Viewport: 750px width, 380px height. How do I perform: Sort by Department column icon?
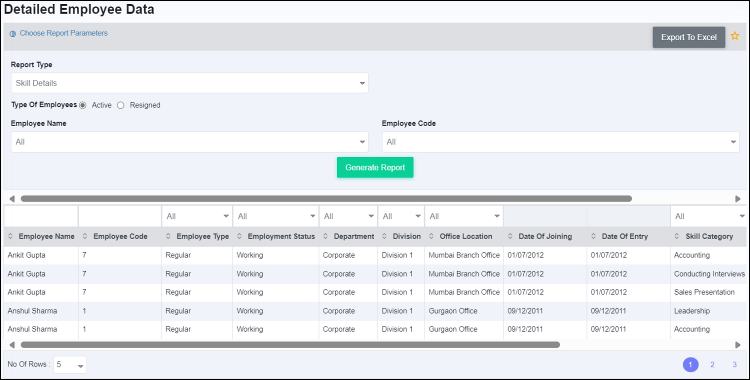(325, 236)
